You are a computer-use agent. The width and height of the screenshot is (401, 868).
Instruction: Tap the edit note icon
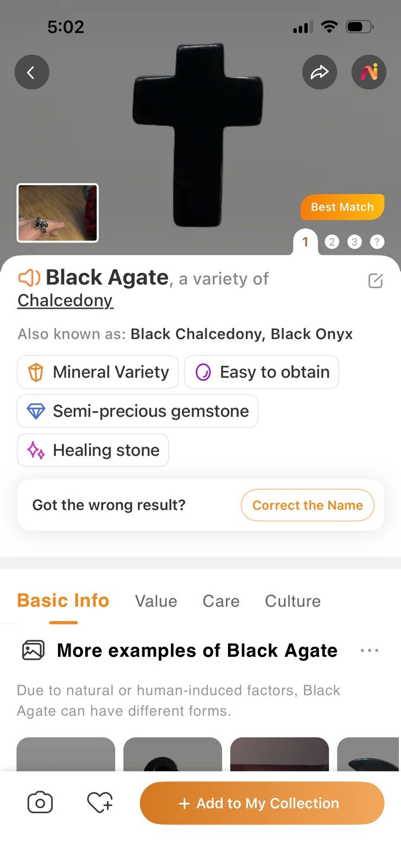375,280
